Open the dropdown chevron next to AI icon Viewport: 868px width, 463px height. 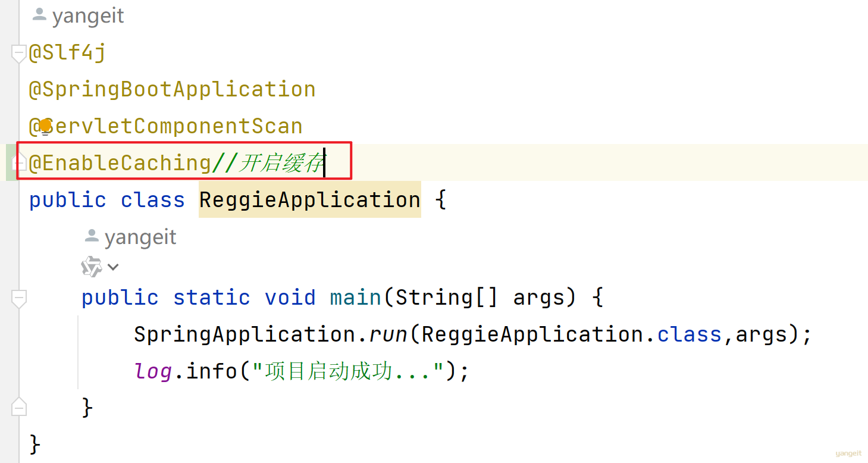pos(113,267)
